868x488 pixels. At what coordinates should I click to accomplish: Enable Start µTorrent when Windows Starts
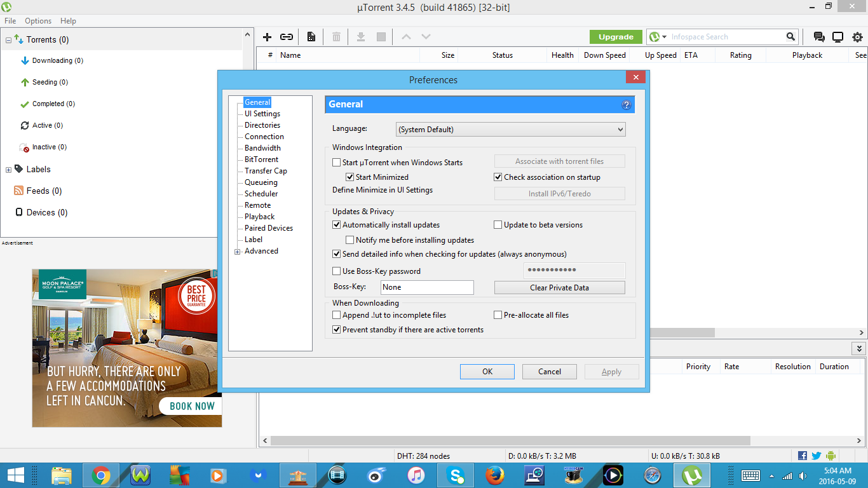coord(337,163)
